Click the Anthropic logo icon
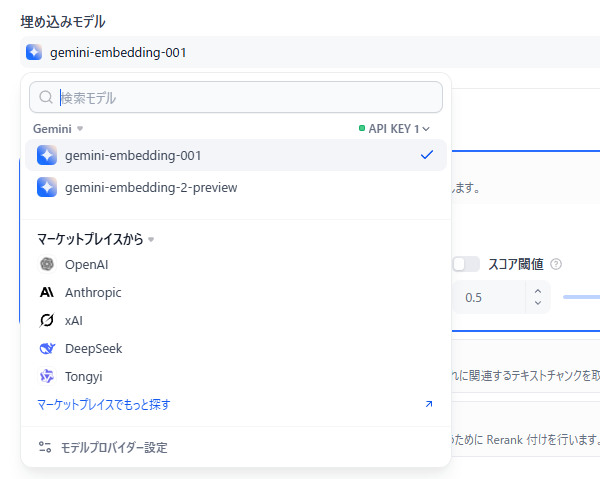This screenshot has height=479, width=600. coord(47,292)
